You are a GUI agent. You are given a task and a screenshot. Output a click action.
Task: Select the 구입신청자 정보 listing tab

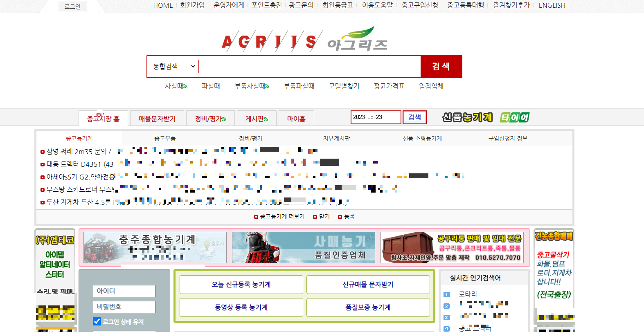click(x=508, y=138)
